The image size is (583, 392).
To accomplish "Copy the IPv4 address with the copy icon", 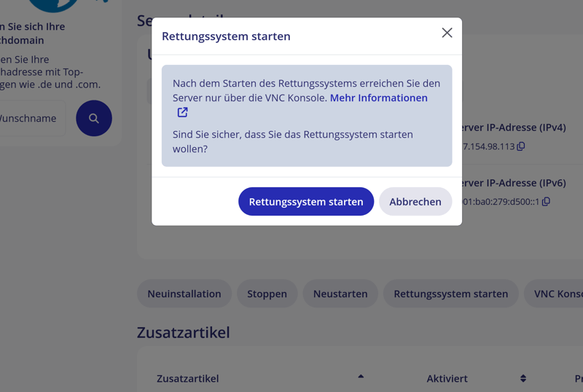I will coord(521,146).
